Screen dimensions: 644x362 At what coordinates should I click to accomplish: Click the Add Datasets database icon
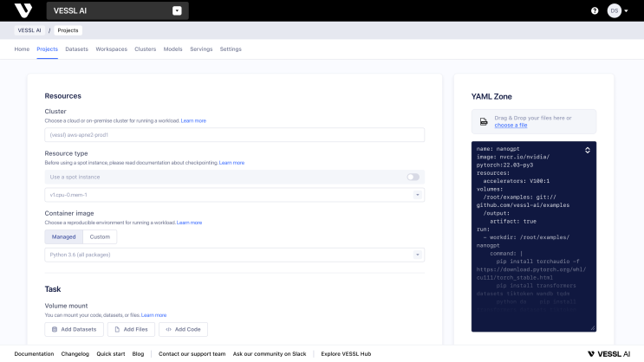54,330
